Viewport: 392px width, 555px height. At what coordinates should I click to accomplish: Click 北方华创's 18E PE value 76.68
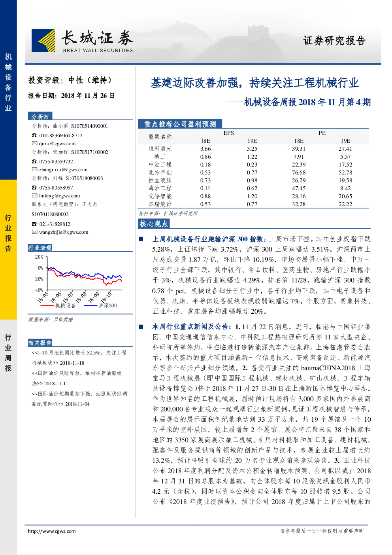click(299, 172)
